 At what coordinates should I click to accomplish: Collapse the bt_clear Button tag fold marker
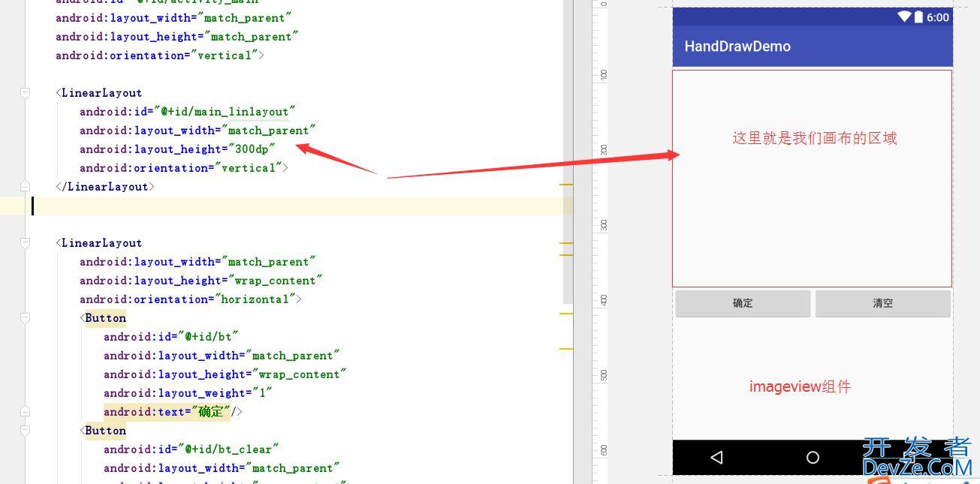pos(25,431)
